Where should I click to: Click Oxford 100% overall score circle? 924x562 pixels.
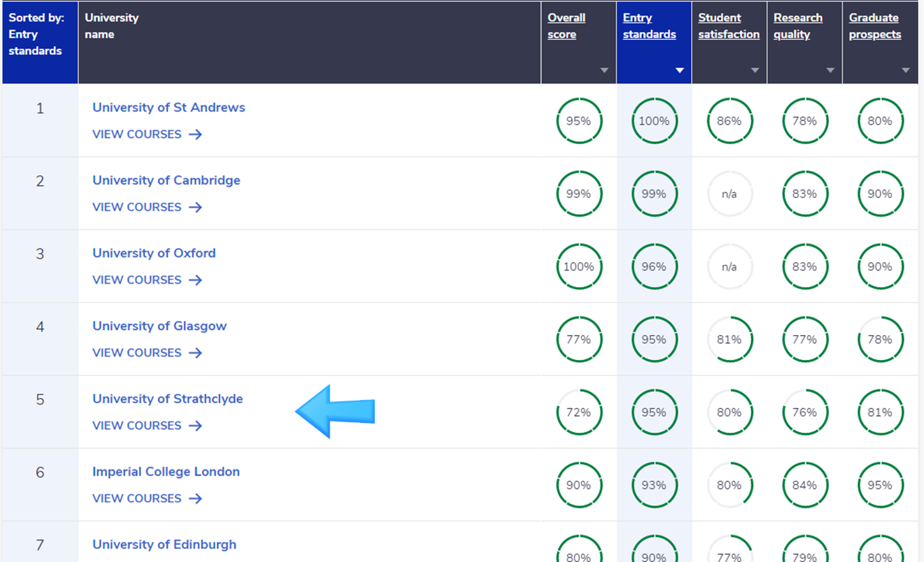coord(579,267)
